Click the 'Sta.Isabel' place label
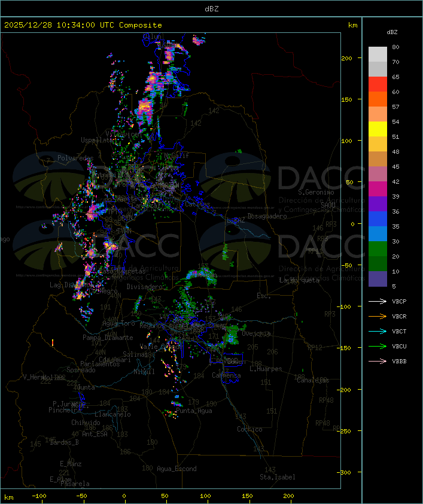The width and height of the screenshot is (423, 504). coord(278,477)
